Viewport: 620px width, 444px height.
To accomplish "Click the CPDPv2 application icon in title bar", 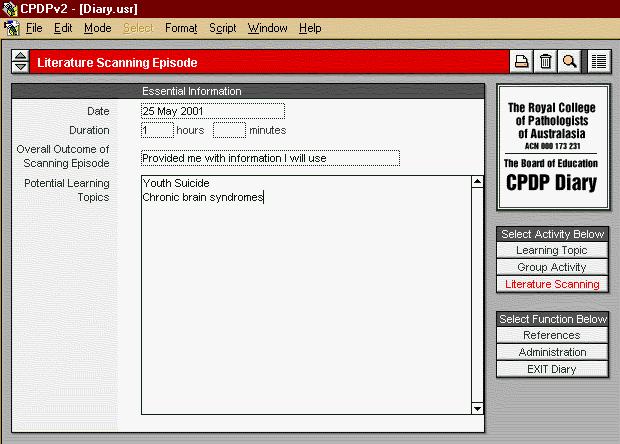I will coord(11,9).
